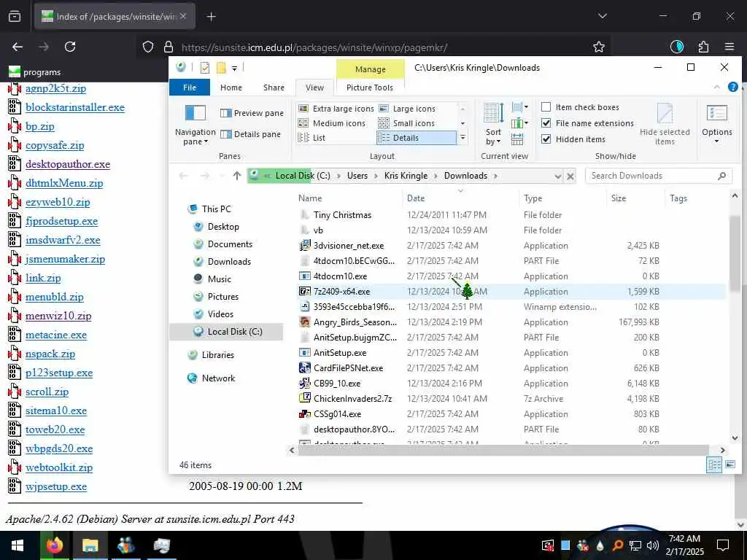Viewport: 747px width, 560px height.
Task: Select the CardFilePSNet.exe file
Action: (x=348, y=368)
